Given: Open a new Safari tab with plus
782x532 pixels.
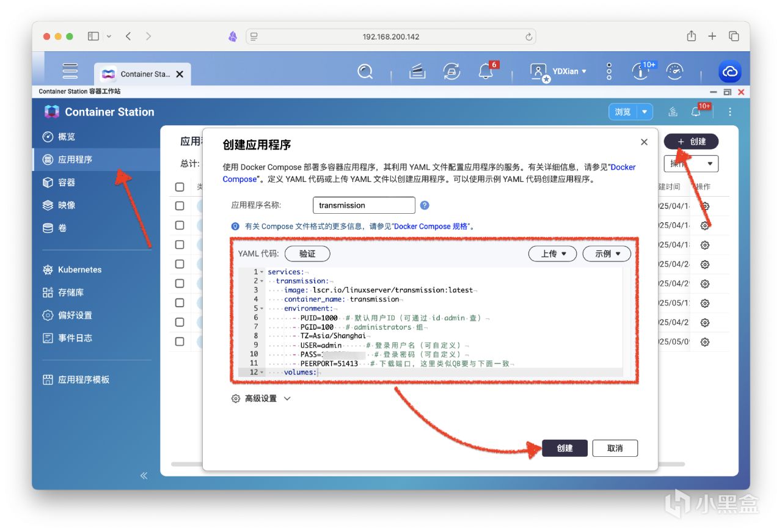Looking at the screenshot, I should pos(712,36).
